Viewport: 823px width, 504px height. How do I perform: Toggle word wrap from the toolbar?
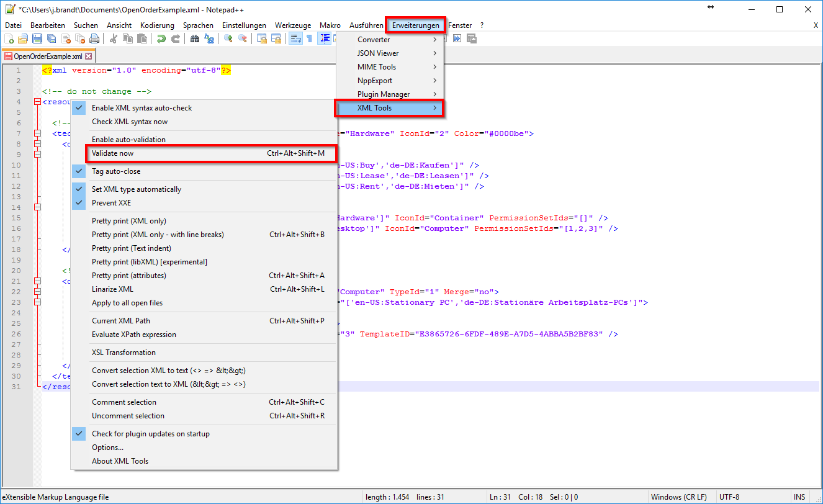coord(296,38)
